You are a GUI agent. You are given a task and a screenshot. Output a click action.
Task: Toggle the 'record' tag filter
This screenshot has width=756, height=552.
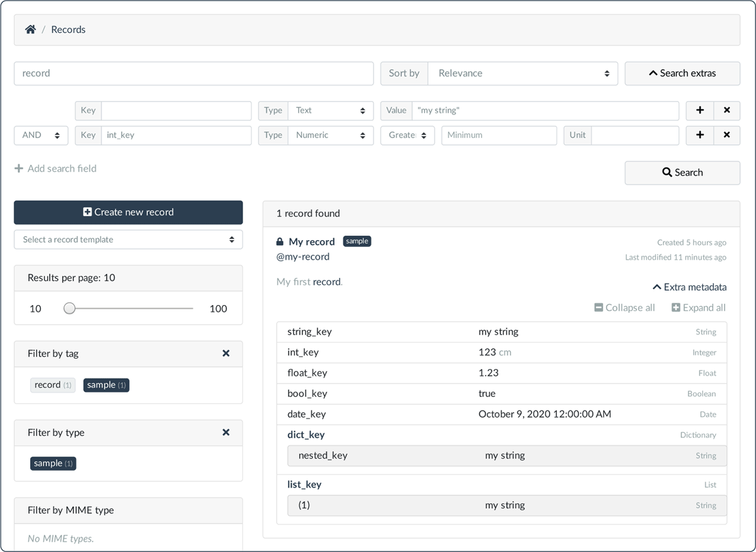pyautogui.click(x=52, y=385)
